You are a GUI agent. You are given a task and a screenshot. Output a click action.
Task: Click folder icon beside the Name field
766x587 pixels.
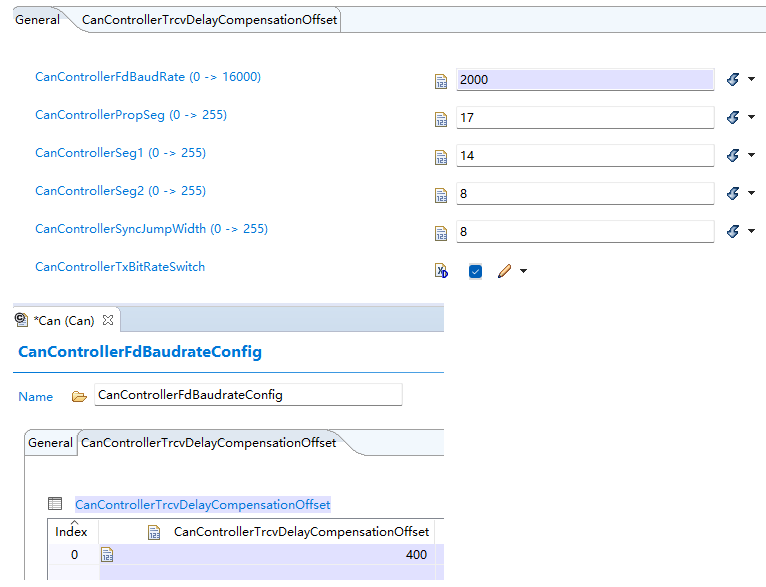(x=79, y=397)
